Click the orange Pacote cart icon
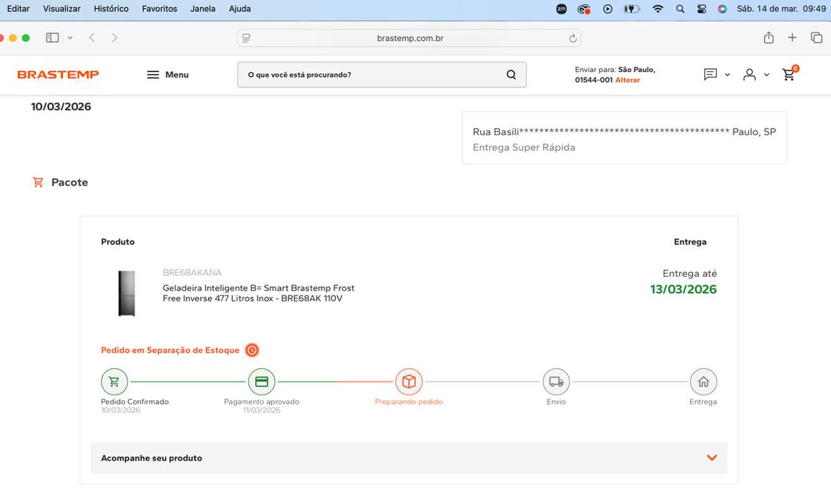This screenshot has height=504, width=831. [38, 183]
